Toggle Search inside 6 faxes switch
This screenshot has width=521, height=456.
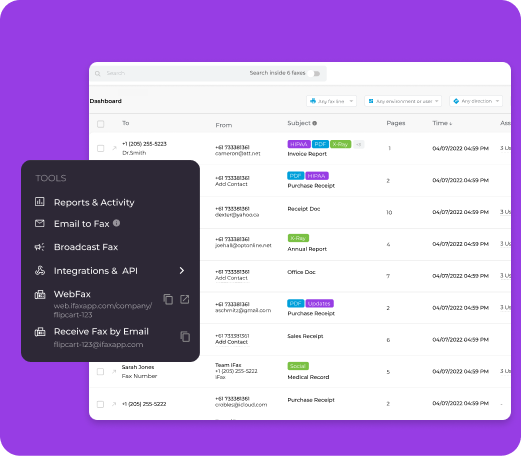(x=314, y=73)
